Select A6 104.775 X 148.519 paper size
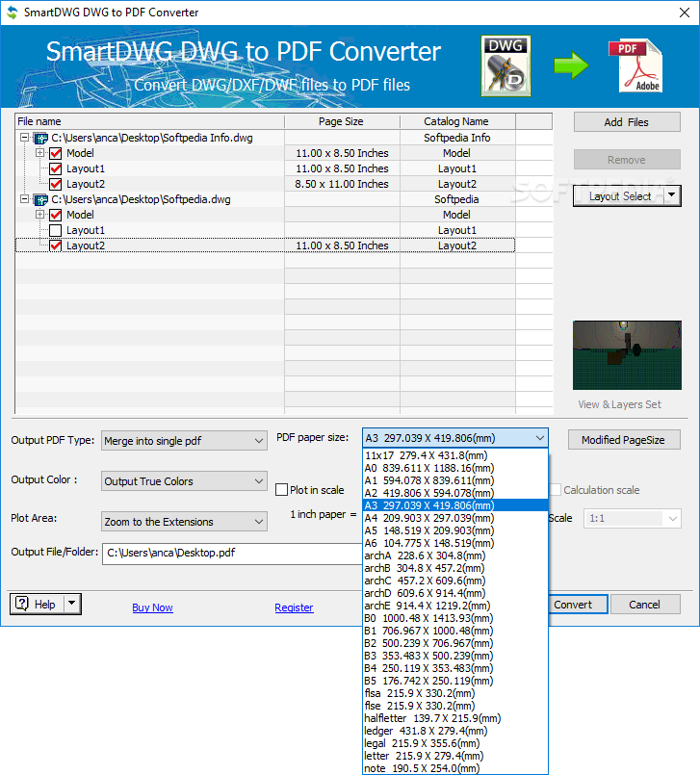Image resolution: width=700 pixels, height=775 pixels. point(455,543)
